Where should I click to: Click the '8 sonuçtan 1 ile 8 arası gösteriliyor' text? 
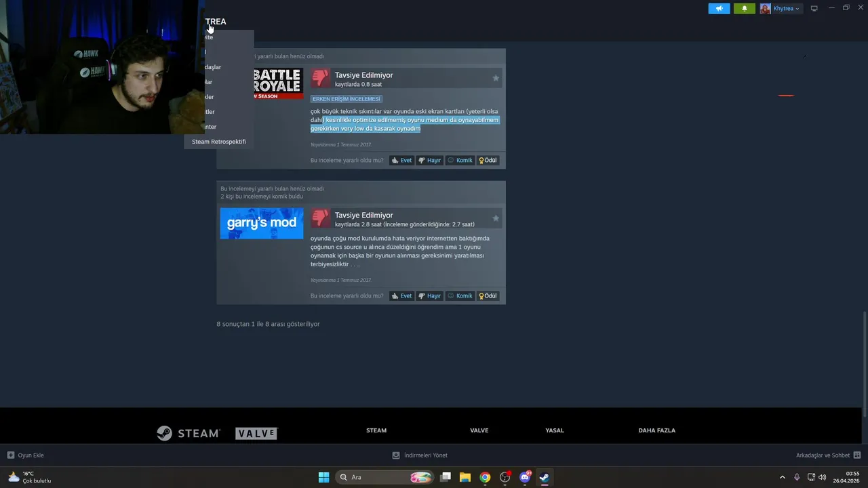268,324
